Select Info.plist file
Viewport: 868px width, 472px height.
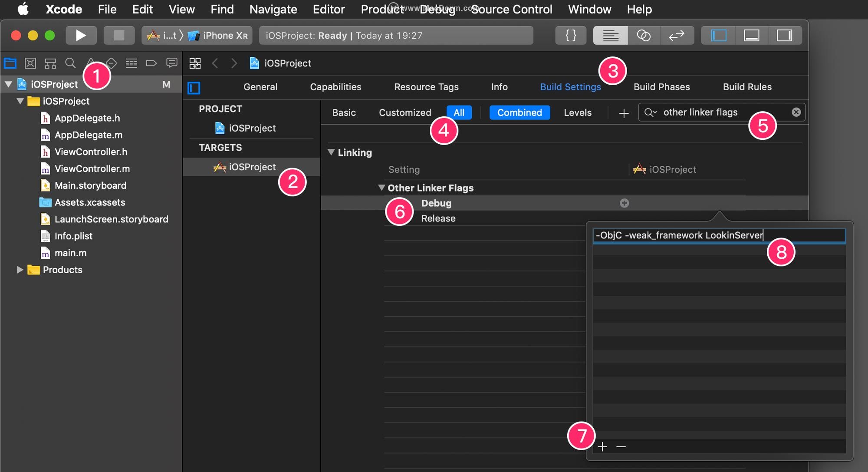[73, 236]
